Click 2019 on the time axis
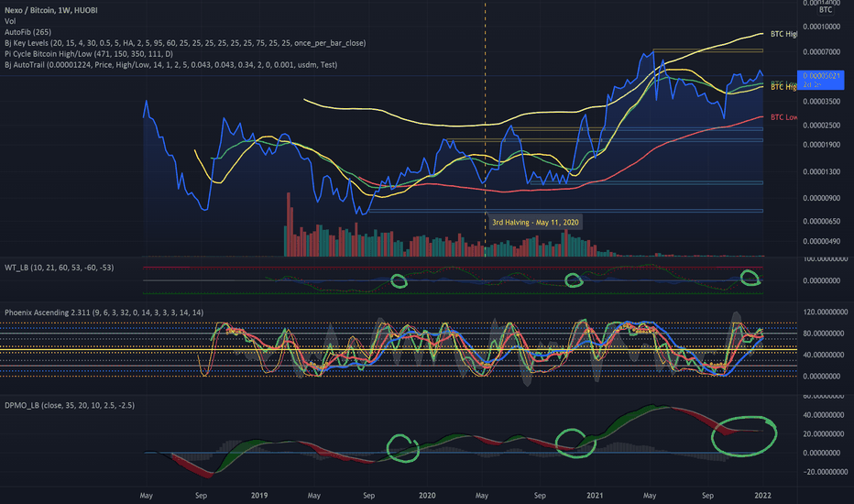 259,495
